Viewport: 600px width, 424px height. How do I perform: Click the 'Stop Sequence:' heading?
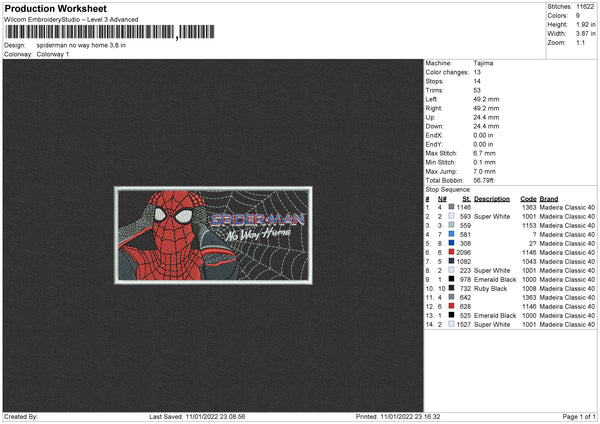(448, 189)
